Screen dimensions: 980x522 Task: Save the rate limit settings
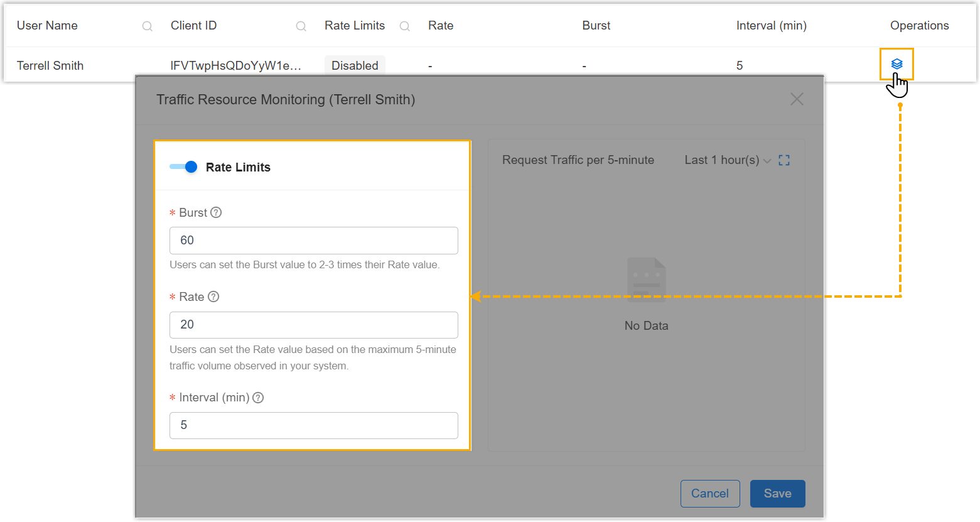point(777,494)
